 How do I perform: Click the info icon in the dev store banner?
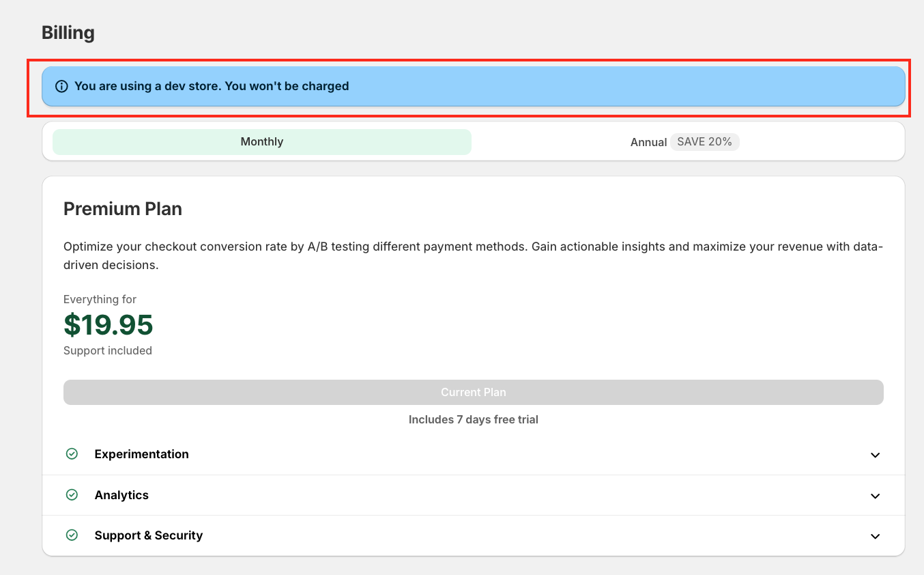[x=61, y=87]
